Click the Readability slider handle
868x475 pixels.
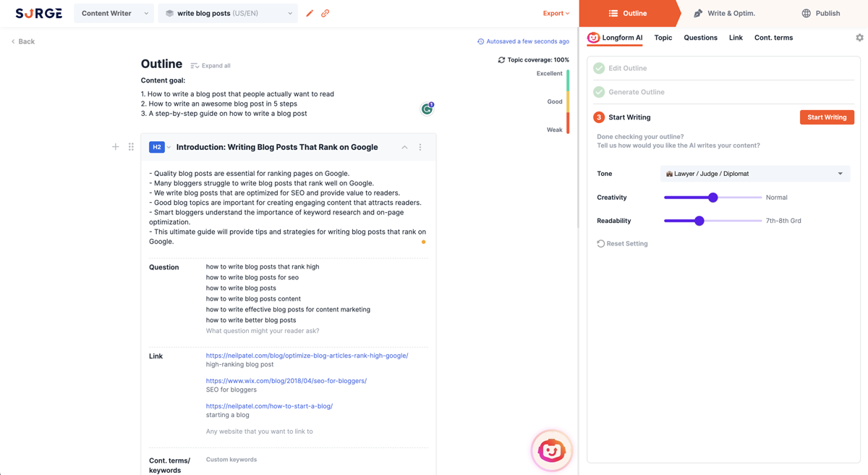pos(699,221)
